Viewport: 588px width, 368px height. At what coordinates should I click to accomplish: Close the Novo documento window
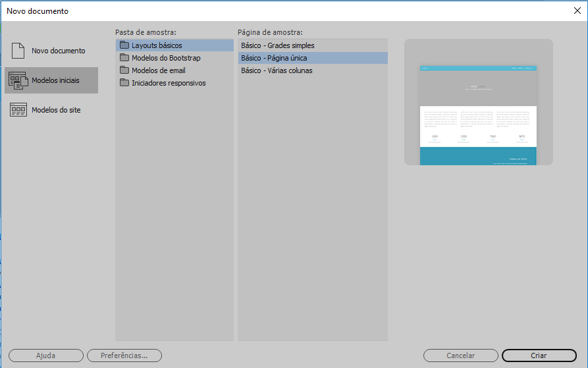[x=577, y=11]
